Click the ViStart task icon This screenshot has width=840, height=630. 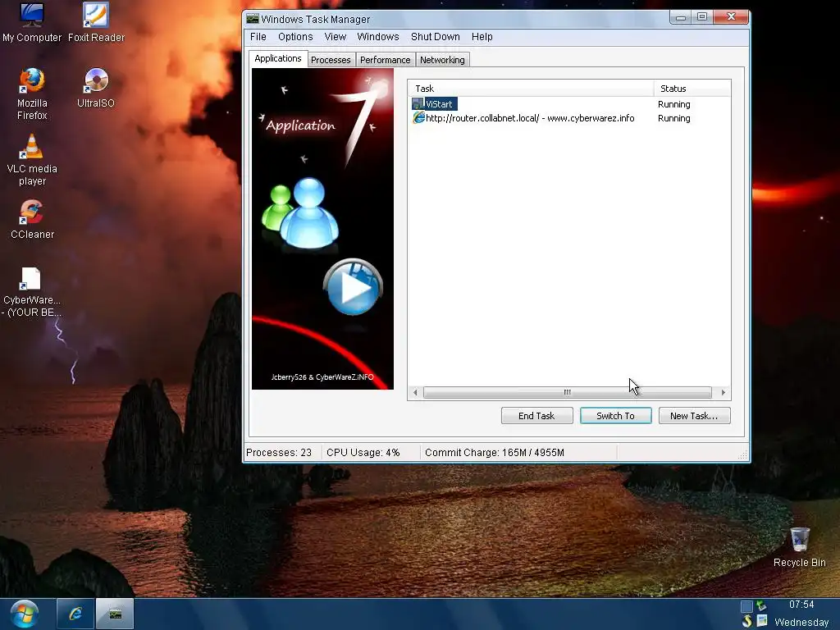tap(418, 104)
